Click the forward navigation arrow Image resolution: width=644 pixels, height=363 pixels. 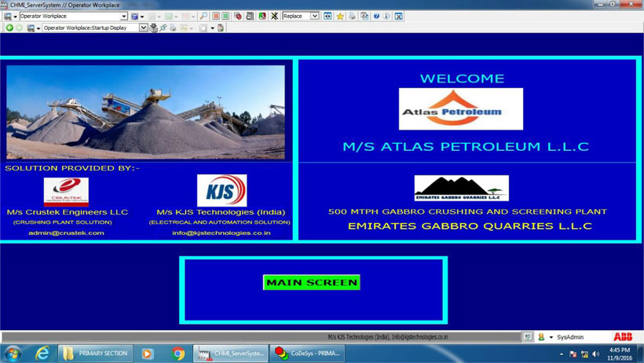19,28
